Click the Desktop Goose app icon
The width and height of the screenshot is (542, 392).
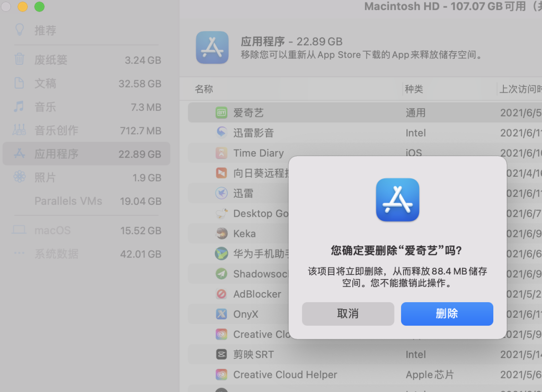[221, 213]
